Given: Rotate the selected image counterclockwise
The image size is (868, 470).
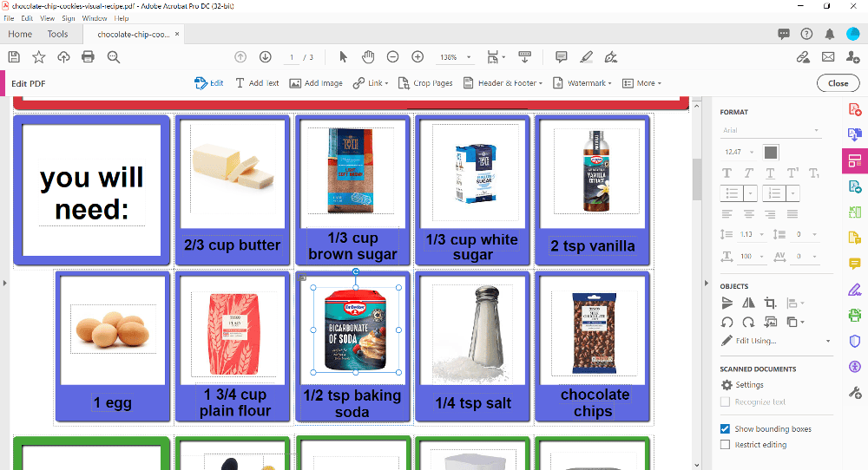Looking at the screenshot, I should 727,323.
